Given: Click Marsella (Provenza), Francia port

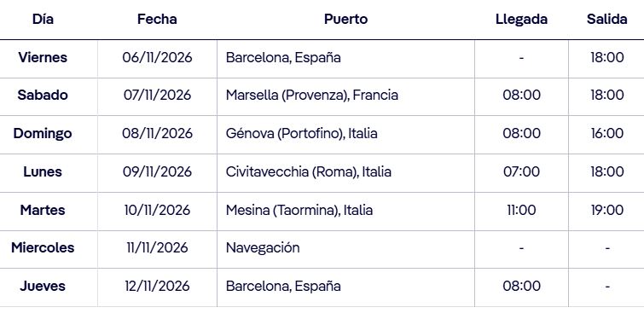Looking at the screenshot, I should (x=311, y=96).
